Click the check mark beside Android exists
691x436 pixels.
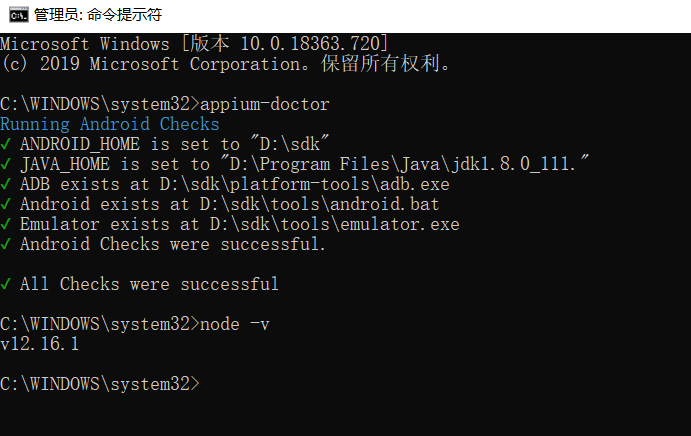[x=6, y=205]
